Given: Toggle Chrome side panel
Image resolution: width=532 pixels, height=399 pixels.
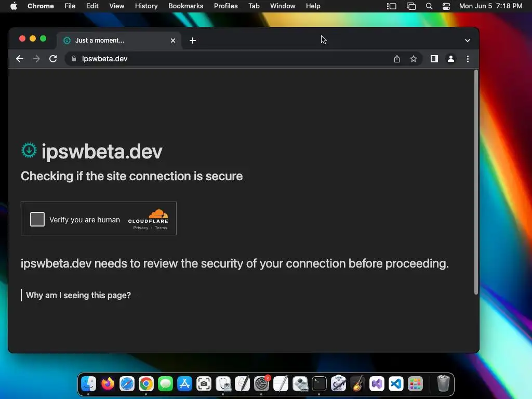Looking at the screenshot, I should (x=434, y=59).
